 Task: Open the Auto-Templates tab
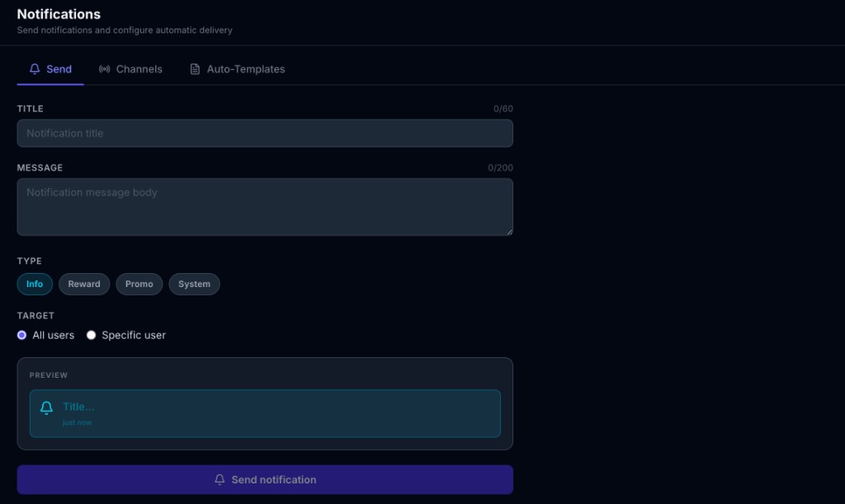(x=248, y=69)
